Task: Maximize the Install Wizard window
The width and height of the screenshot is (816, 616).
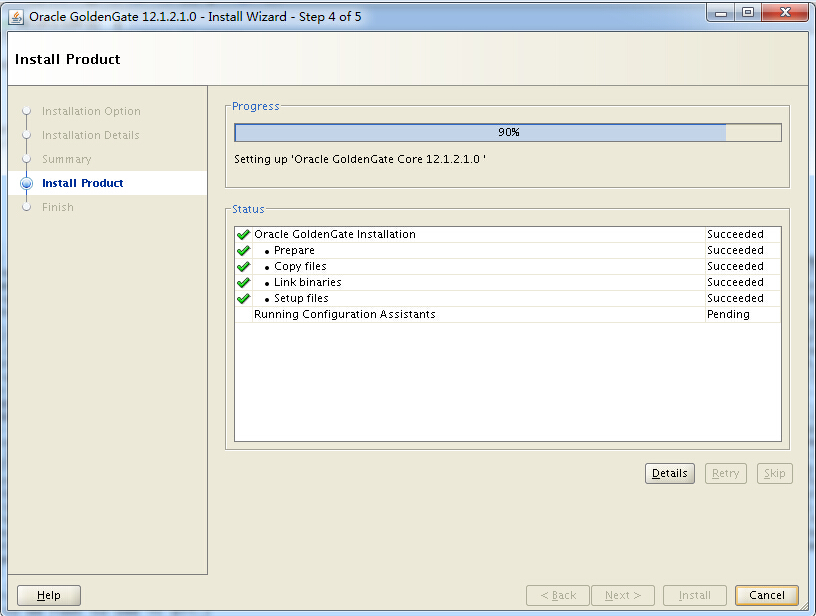Action: [748, 13]
